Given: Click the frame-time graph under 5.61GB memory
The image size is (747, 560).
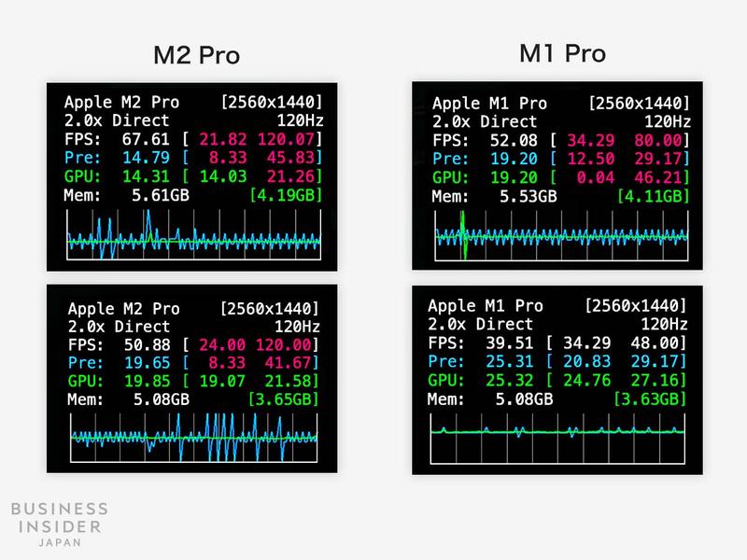Looking at the screenshot, I should [193, 235].
